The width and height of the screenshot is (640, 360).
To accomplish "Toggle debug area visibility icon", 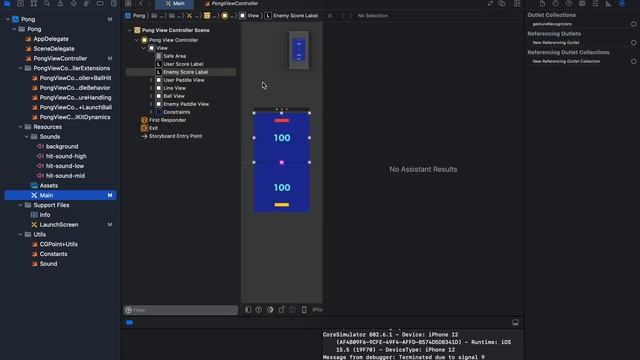I will point(516,322).
